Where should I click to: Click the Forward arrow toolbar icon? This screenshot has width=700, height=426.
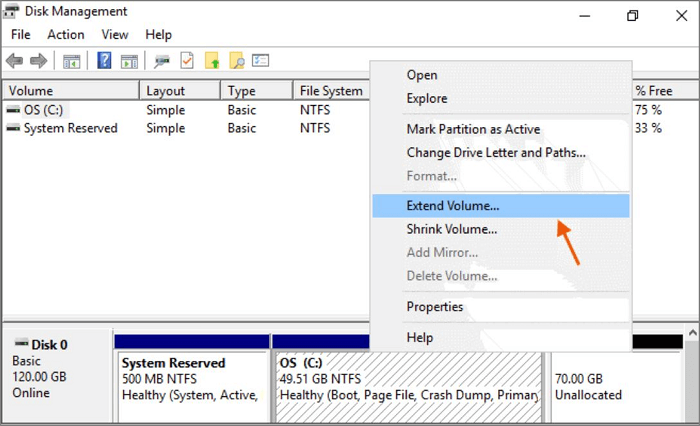(x=39, y=61)
